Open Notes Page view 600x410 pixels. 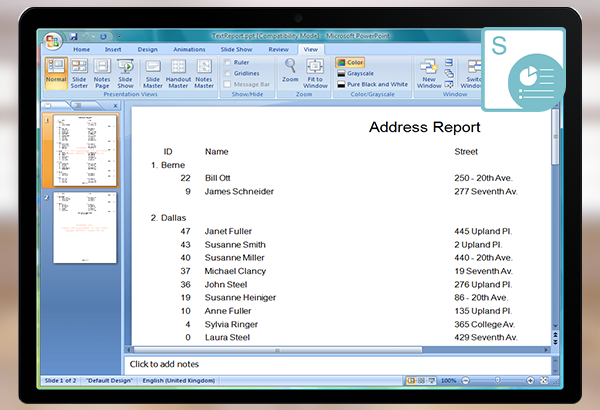tap(101, 72)
